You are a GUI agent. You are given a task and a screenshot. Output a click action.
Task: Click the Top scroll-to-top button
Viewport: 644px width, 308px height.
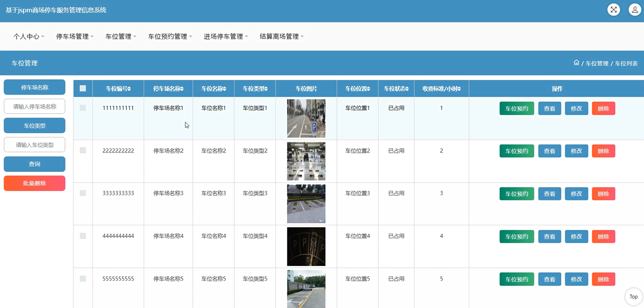tap(633, 297)
